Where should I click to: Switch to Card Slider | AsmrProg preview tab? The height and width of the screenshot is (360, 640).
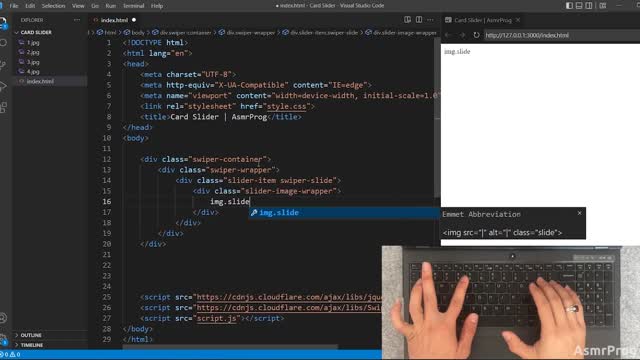[x=482, y=20]
